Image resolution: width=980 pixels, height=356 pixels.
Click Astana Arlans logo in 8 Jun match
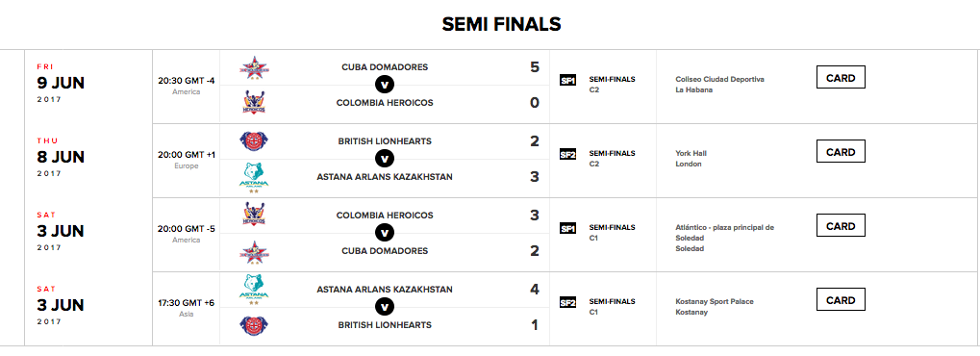click(x=254, y=178)
